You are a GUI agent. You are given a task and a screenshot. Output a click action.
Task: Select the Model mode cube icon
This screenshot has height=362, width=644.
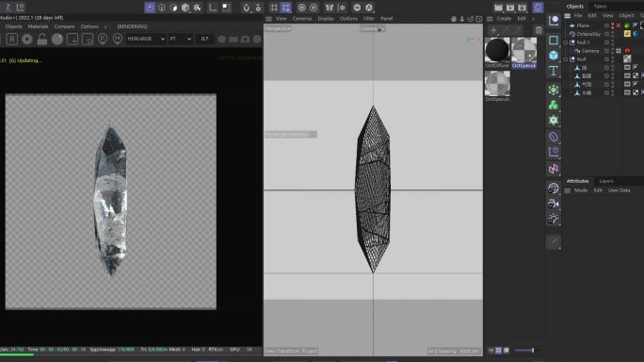tap(185, 8)
